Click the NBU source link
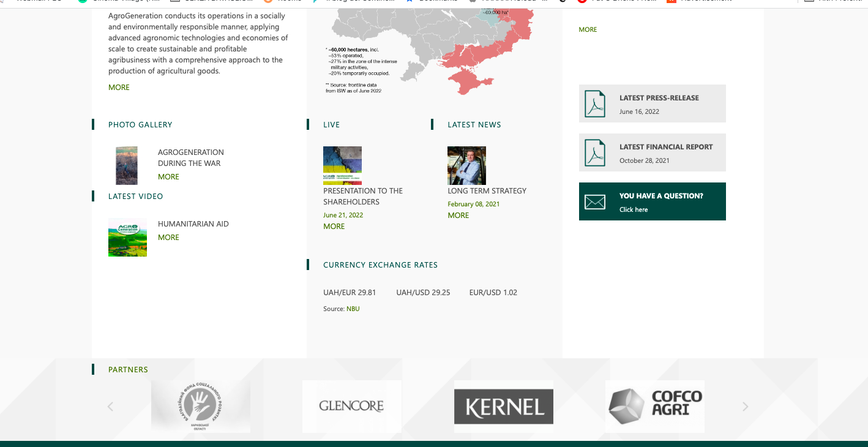This screenshot has height=447, width=868. tap(353, 309)
